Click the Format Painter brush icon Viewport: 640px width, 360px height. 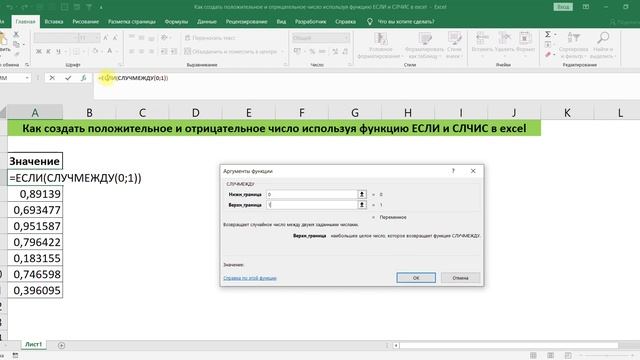16,54
